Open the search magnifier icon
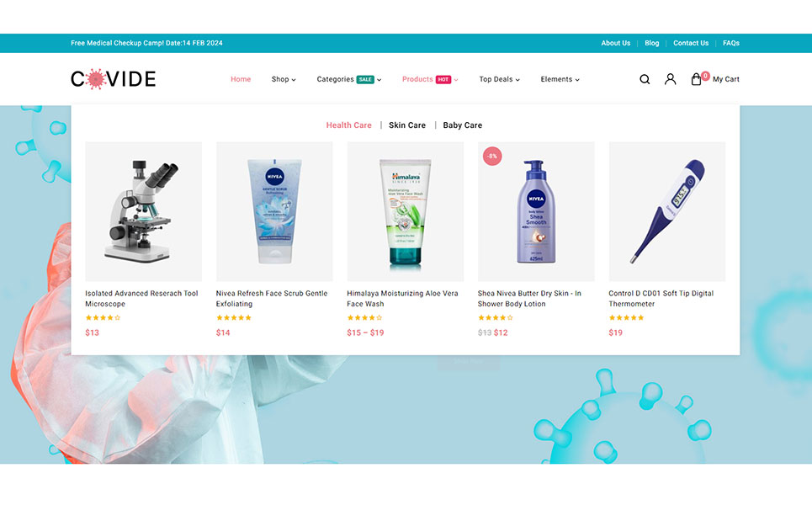 (645, 79)
